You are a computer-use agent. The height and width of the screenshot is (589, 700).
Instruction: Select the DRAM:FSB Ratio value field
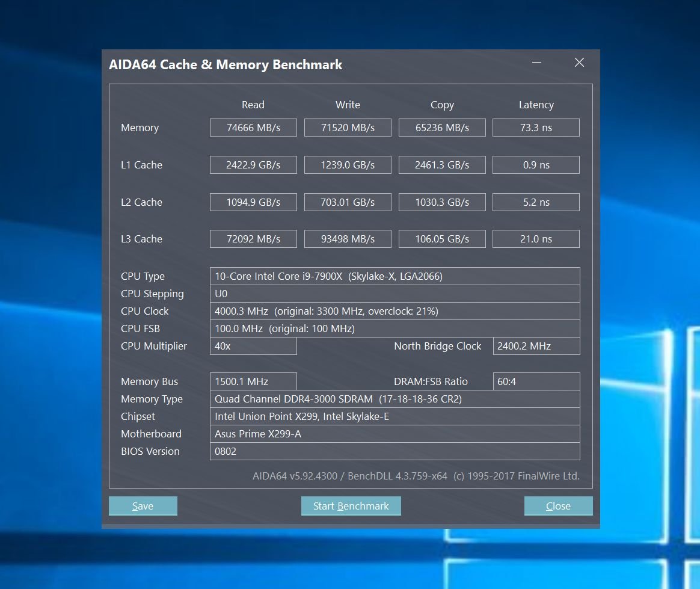[536, 381]
